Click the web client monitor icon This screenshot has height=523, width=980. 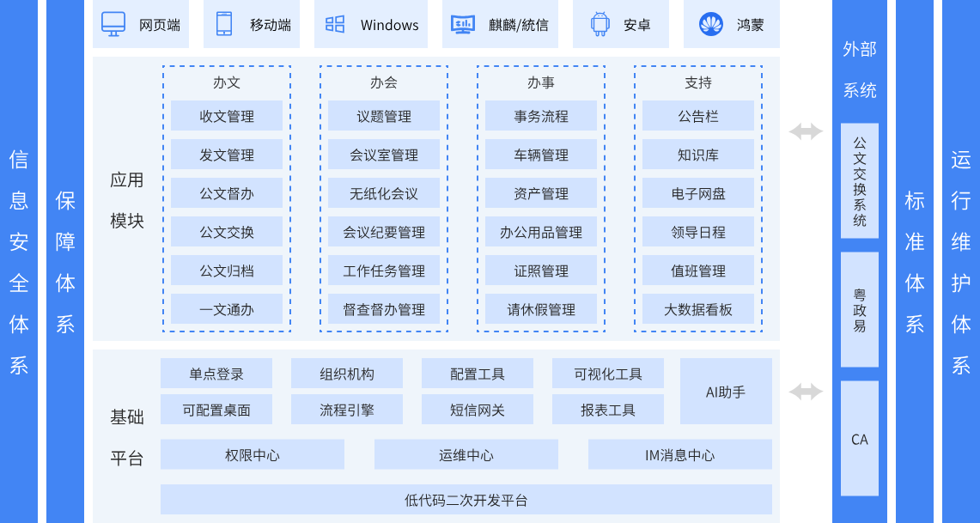tap(113, 24)
